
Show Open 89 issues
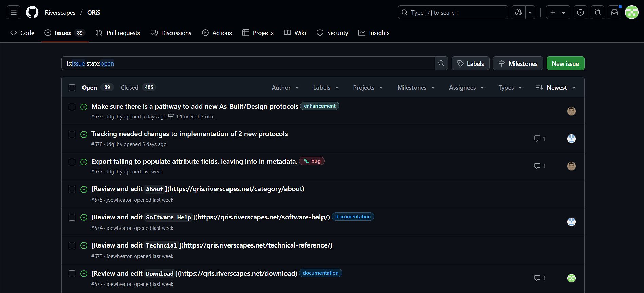tap(97, 88)
